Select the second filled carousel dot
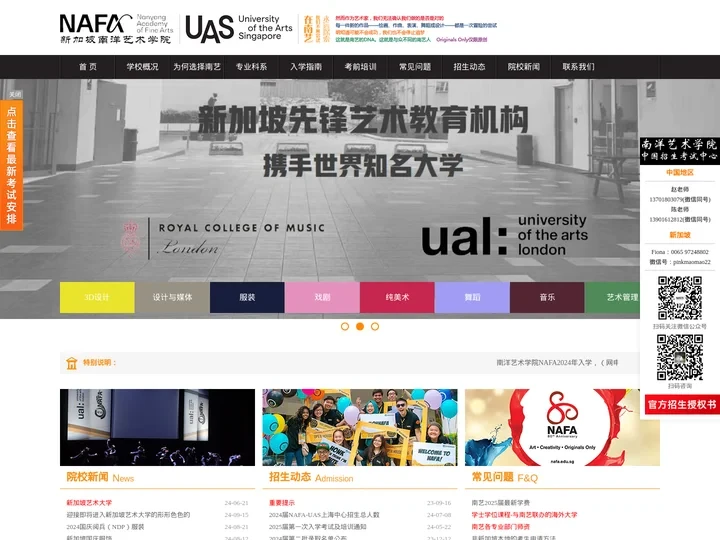The width and height of the screenshot is (720, 540). click(x=360, y=326)
